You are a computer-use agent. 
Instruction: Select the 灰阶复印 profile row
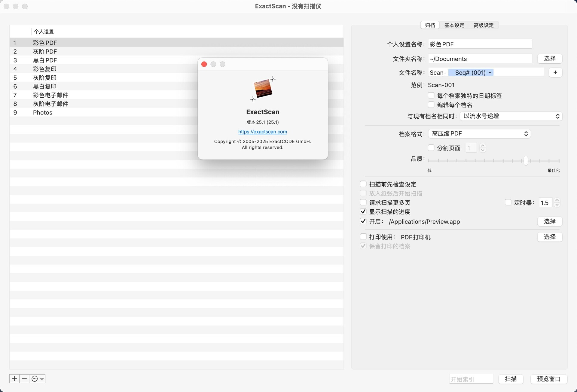click(x=176, y=77)
